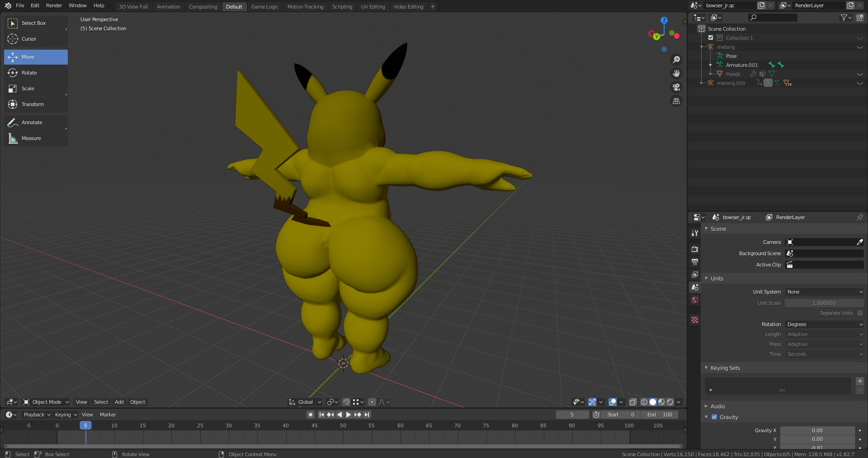Switch to rendered viewport shading
This screenshot has width=868, height=458.
(670, 402)
